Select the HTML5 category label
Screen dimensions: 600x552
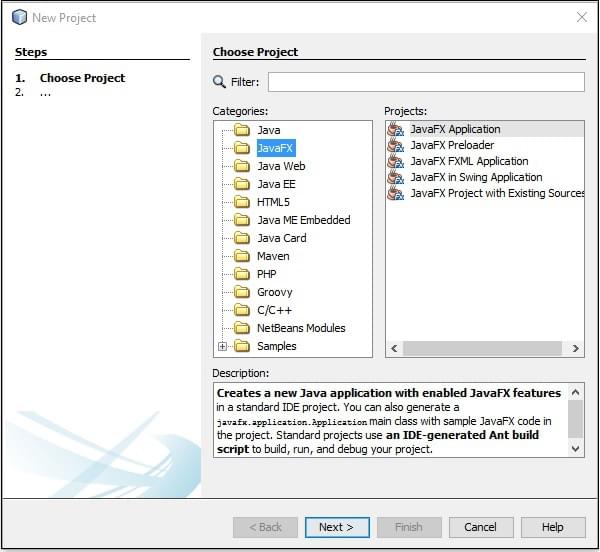273,202
